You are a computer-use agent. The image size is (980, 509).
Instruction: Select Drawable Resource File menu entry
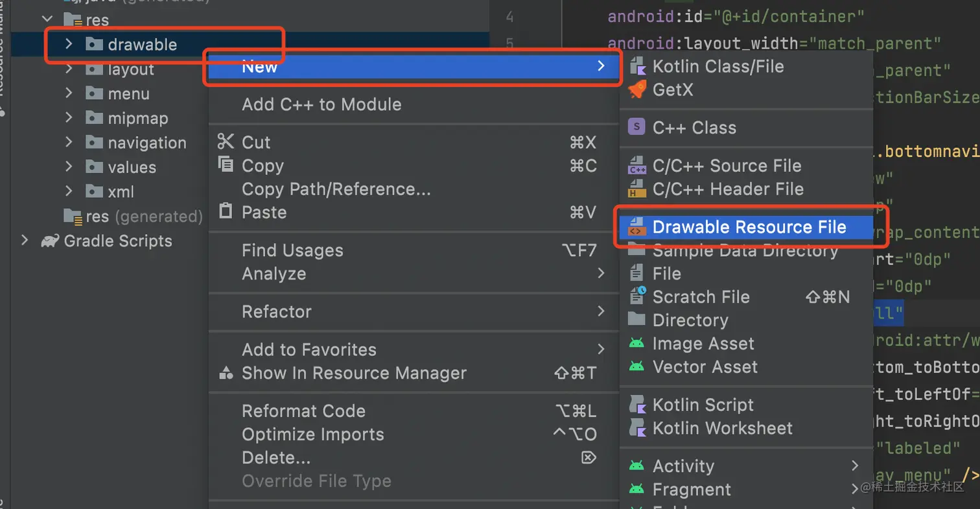pos(749,227)
